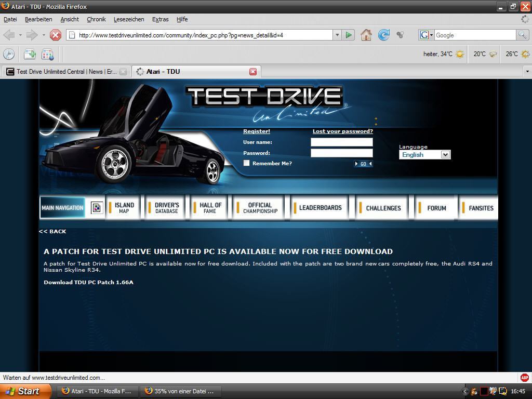Click the green Go arrow beside the URL
This screenshot has width=532, height=399.
[348, 35]
